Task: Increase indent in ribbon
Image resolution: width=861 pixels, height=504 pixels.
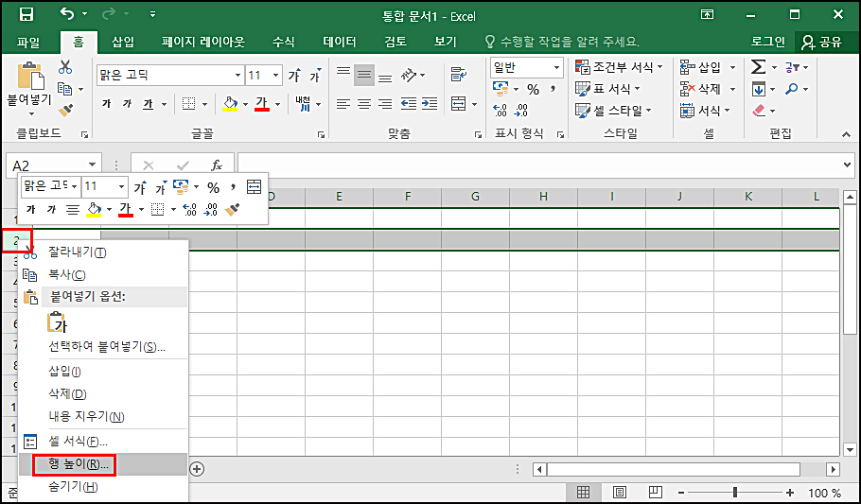Action: (430, 104)
